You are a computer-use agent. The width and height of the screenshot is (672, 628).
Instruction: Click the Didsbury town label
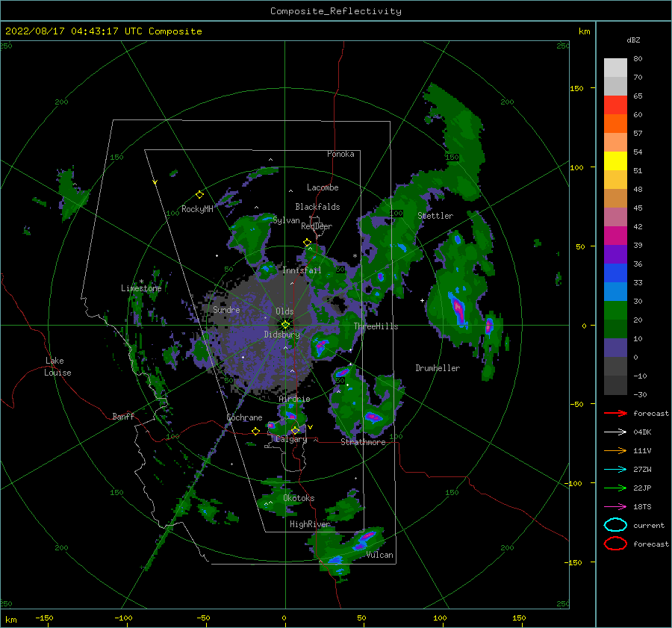281,335
